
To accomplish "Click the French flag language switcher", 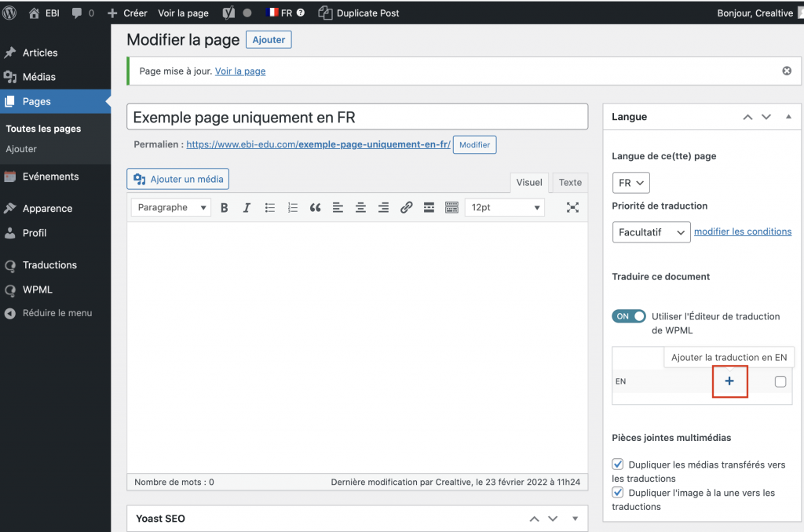I will (x=272, y=13).
